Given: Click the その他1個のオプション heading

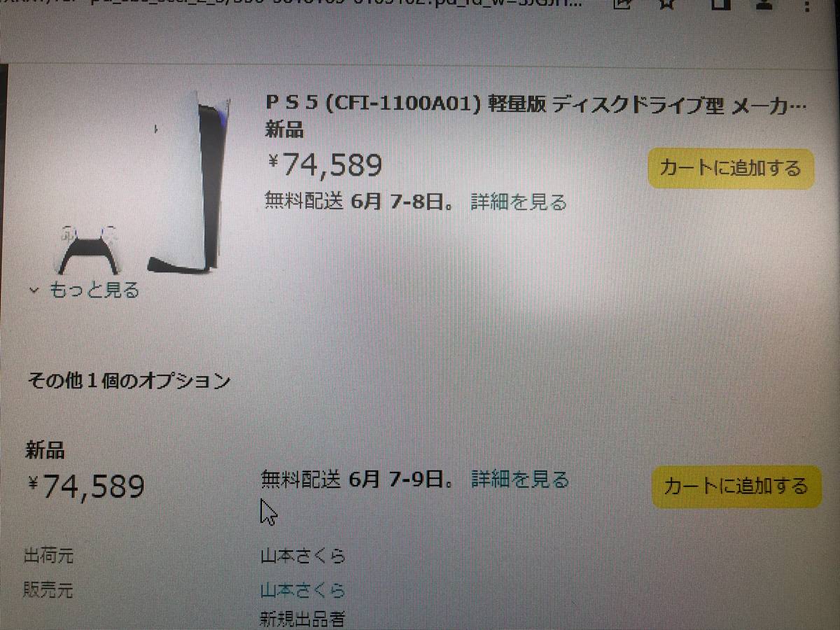Looking at the screenshot, I should [129, 381].
